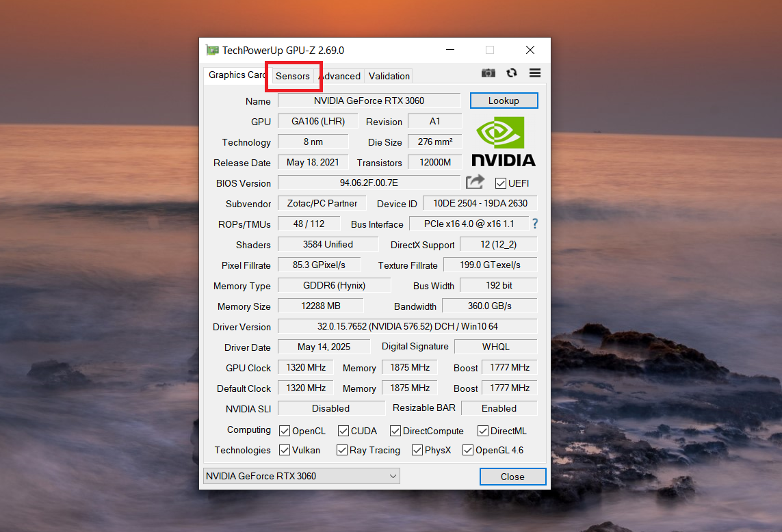Open the hamburger menu icon
This screenshot has width=782, height=532.
(x=535, y=73)
